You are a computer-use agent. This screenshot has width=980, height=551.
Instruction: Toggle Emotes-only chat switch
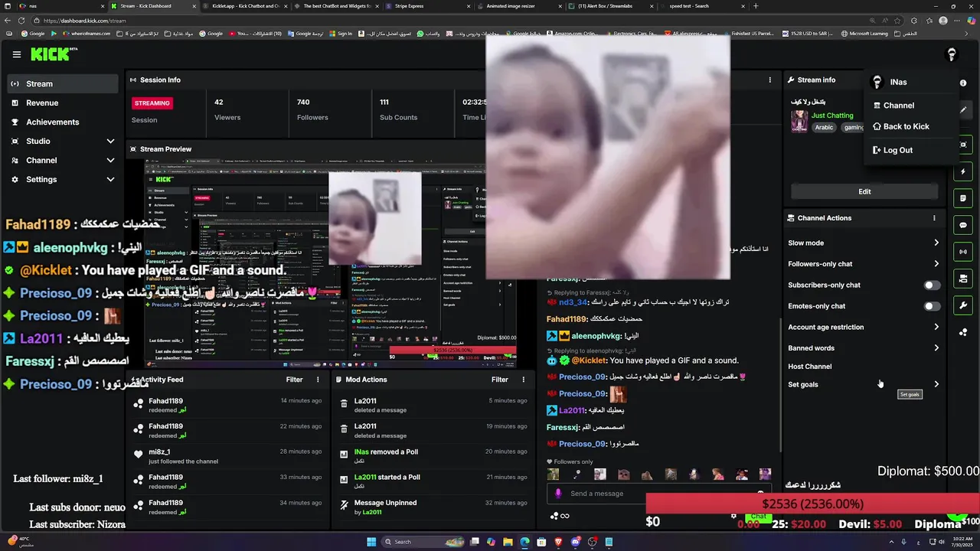click(x=931, y=306)
